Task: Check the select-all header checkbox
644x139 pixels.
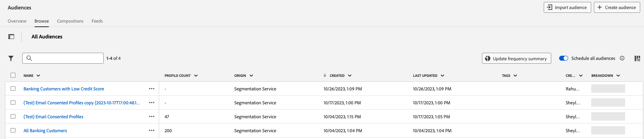Action: (13, 75)
